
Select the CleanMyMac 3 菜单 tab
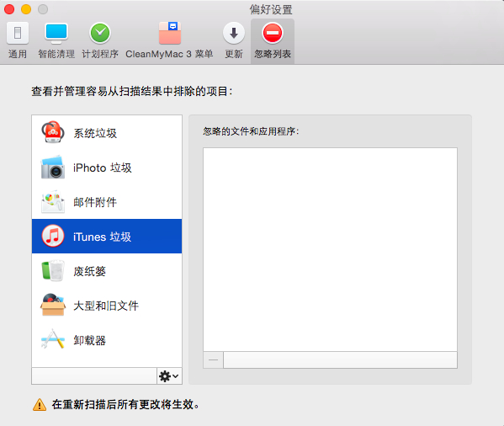point(169,40)
